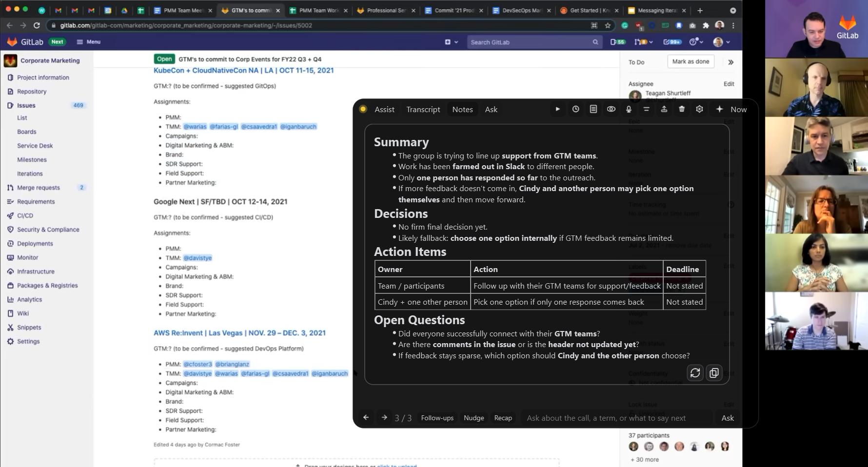
Task: Open Security & Compliance in the sidebar
Action: coord(48,230)
